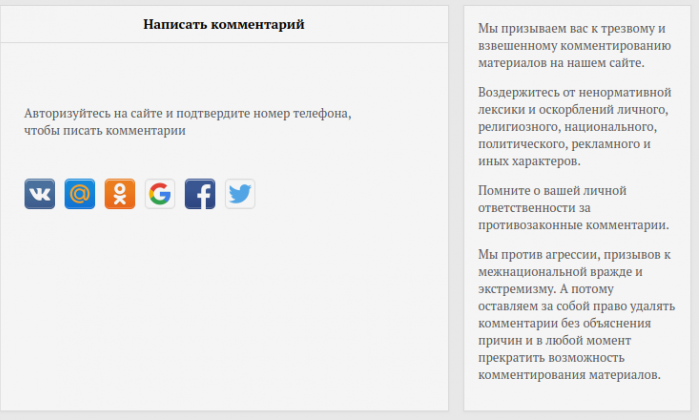This screenshot has width=699, height=420.
Task: Log in with the VK icon
Action: click(40, 194)
